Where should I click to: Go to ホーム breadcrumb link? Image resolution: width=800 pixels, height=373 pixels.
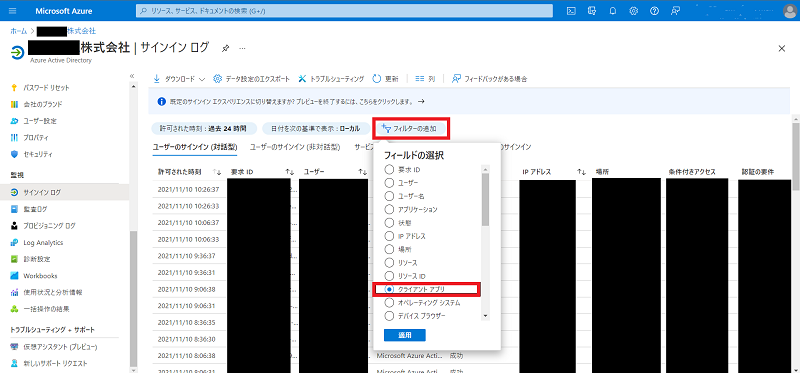(x=18, y=31)
